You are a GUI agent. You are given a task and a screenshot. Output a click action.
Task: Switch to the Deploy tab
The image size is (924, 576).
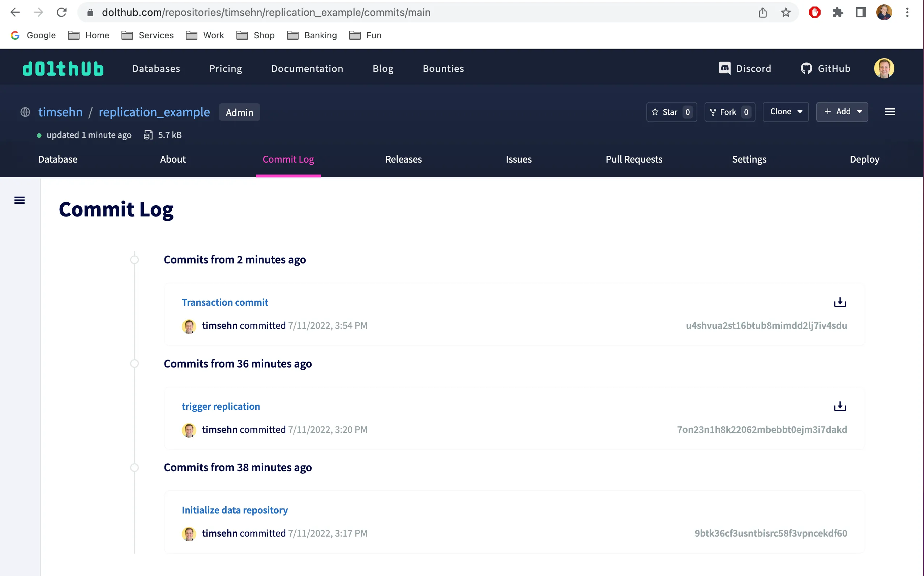pyautogui.click(x=864, y=159)
